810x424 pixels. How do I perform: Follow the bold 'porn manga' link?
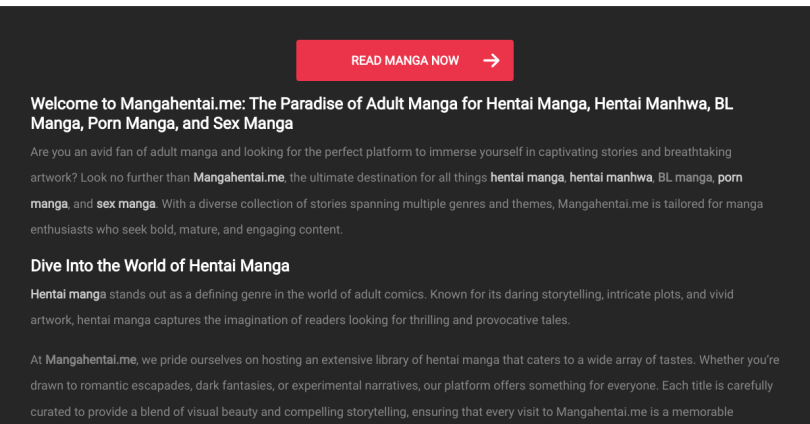coord(730,178)
